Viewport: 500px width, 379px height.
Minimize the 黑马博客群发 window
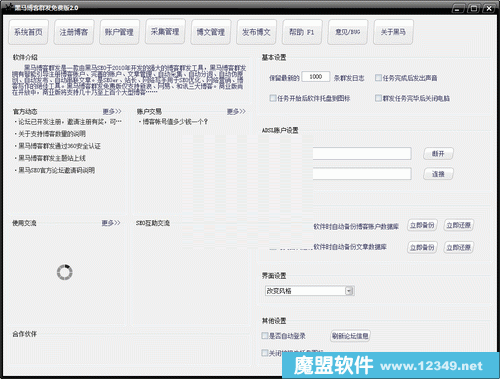click(x=458, y=9)
